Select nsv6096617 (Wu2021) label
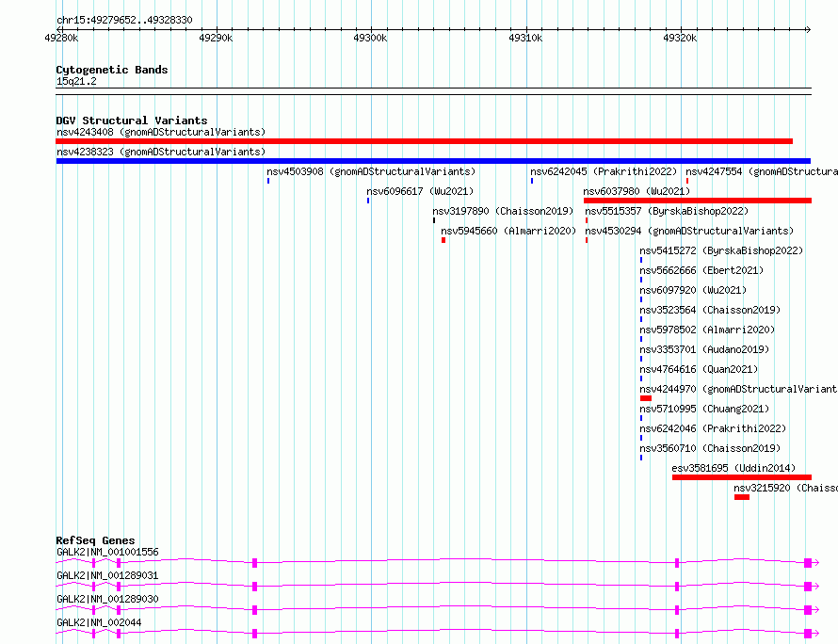 pyautogui.click(x=420, y=191)
